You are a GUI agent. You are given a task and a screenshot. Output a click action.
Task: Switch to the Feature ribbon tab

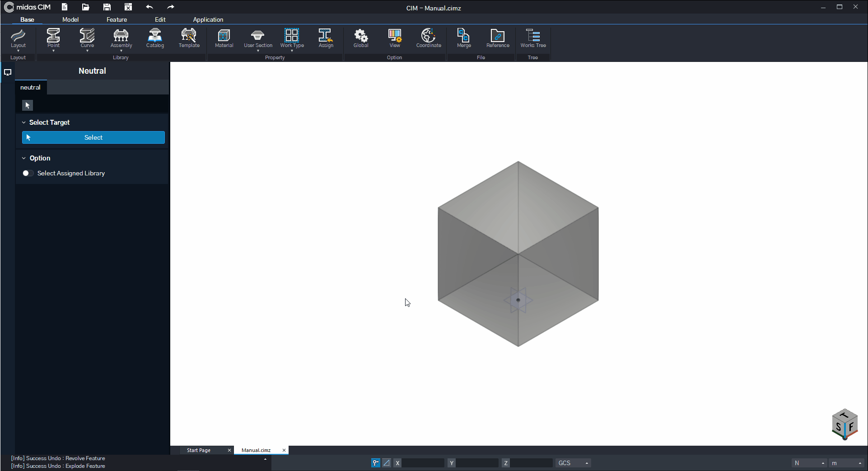(x=117, y=19)
